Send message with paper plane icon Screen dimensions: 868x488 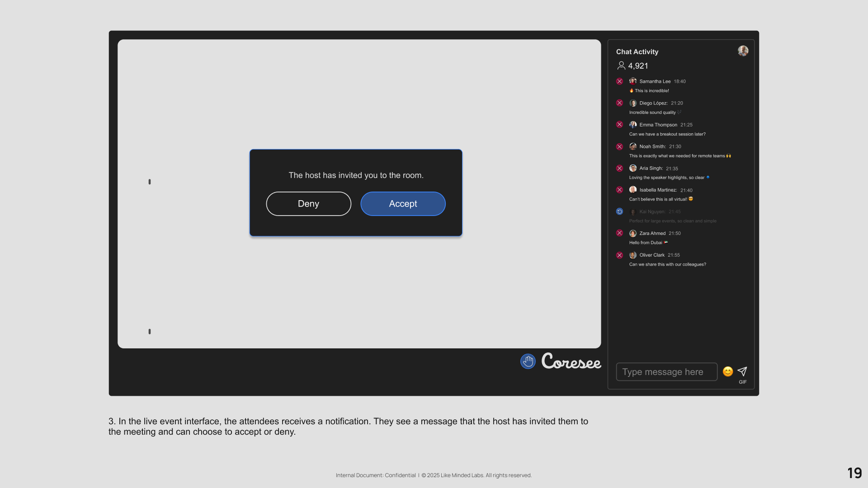742,371
